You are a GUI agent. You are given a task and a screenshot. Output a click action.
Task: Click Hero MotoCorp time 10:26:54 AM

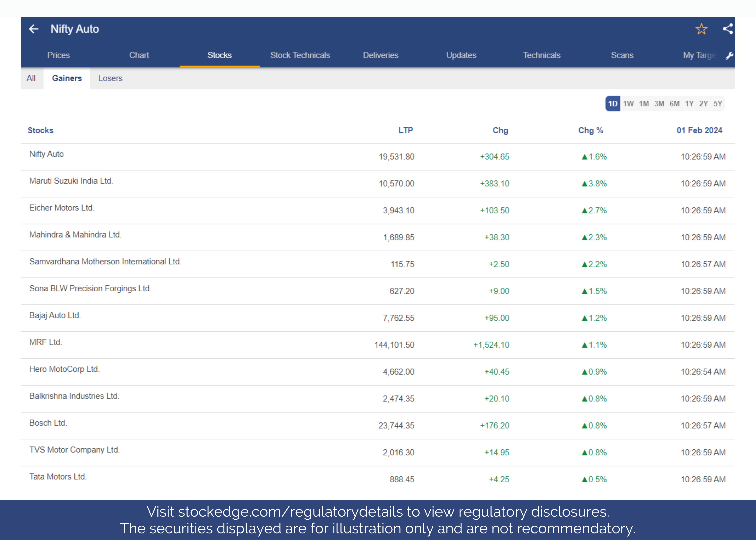coord(703,372)
